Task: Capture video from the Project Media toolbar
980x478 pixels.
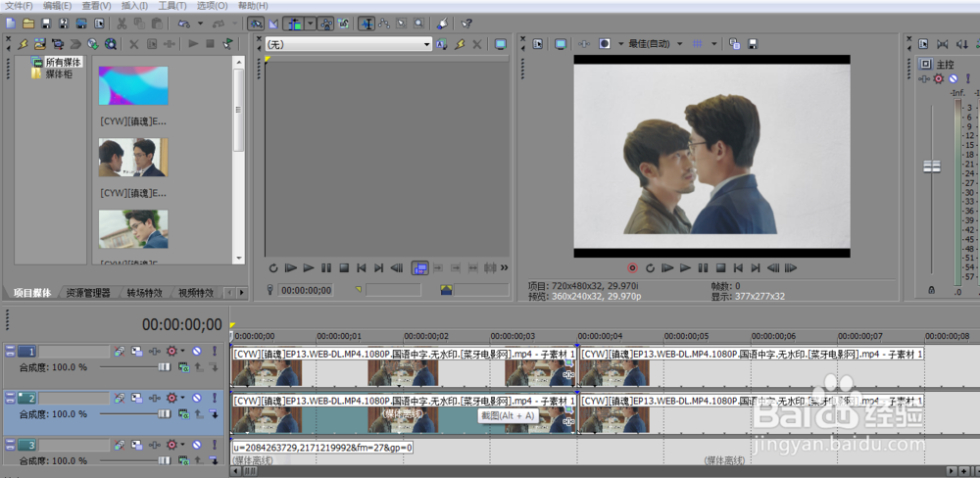Action: (58, 44)
